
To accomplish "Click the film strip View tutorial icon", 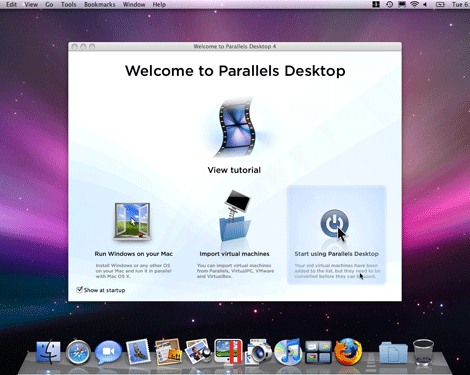I will [236, 128].
